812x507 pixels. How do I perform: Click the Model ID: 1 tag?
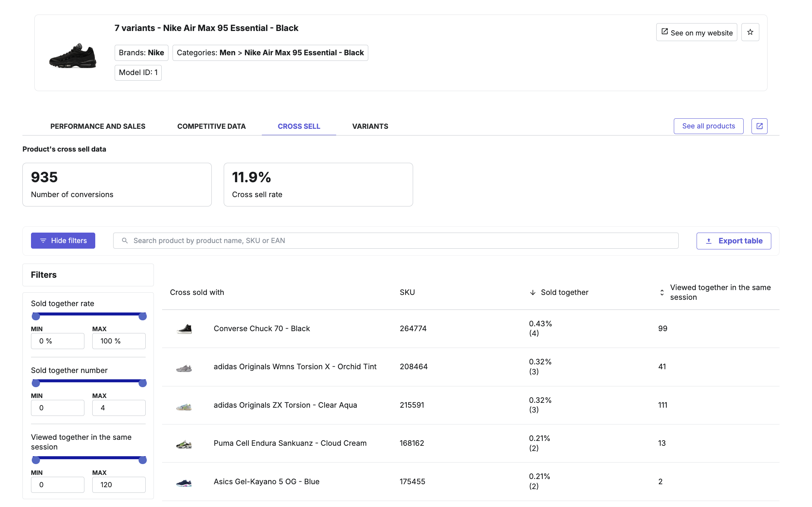click(x=138, y=72)
